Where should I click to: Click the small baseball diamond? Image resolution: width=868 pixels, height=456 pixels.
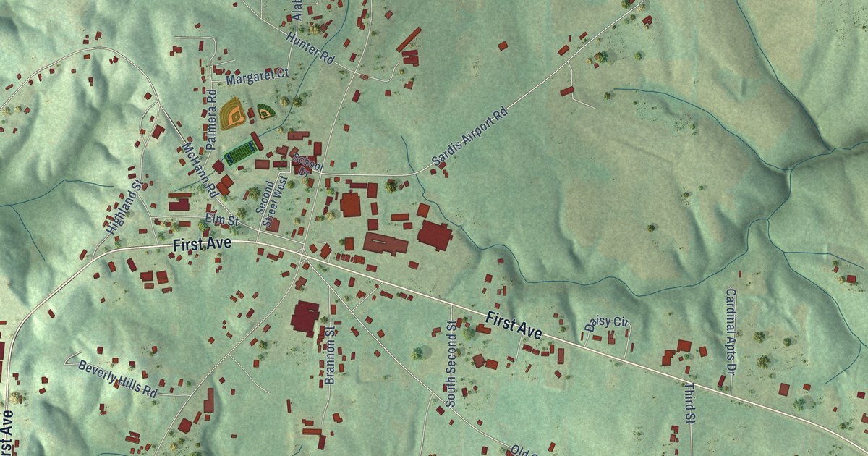[x=265, y=111]
